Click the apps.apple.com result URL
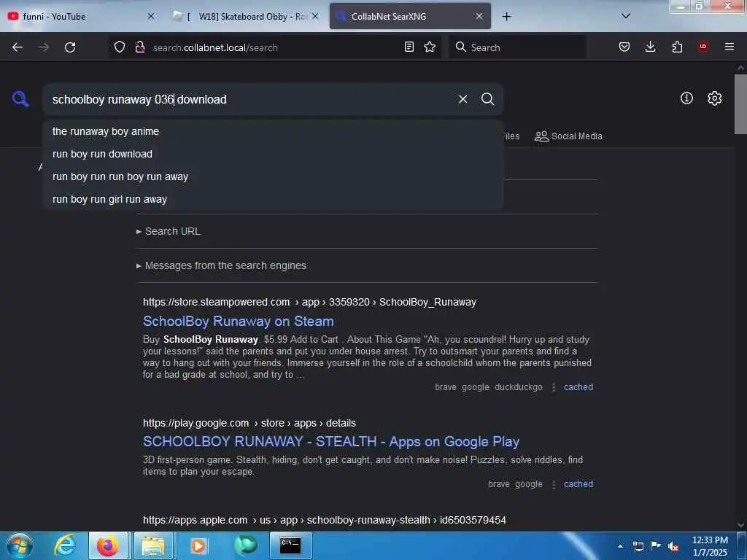This screenshot has width=747, height=560. tap(325, 521)
